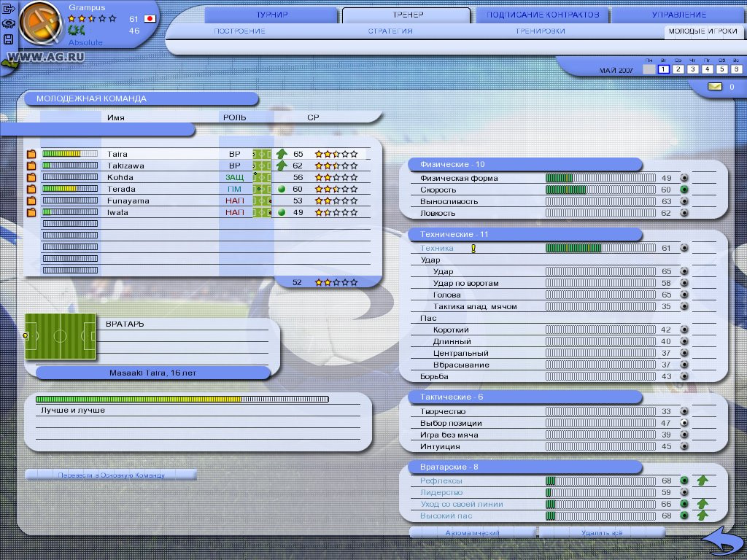Click the goalkeeper position pitch diagram
The image size is (747, 560).
(x=60, y=335)
